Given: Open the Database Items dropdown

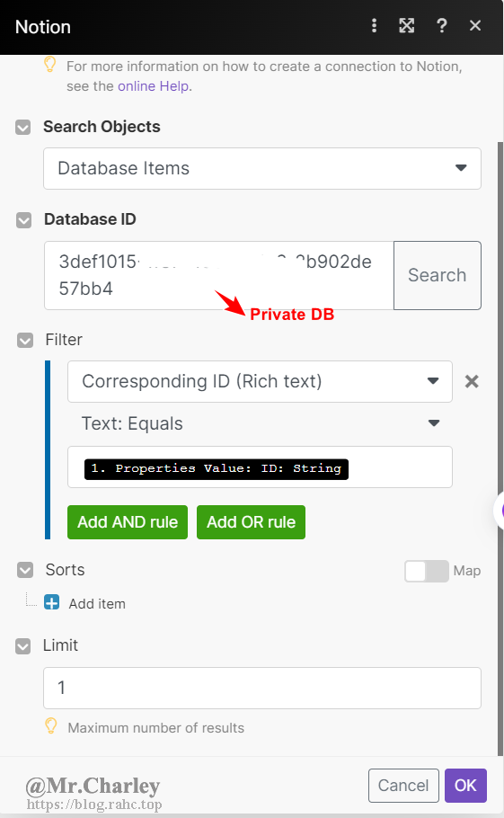Looking at the screenshot, I should point(262,168).
